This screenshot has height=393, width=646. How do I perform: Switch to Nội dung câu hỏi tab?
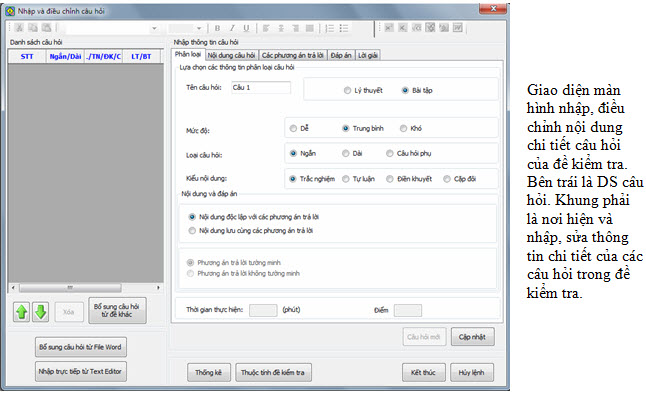pos(231,55)
